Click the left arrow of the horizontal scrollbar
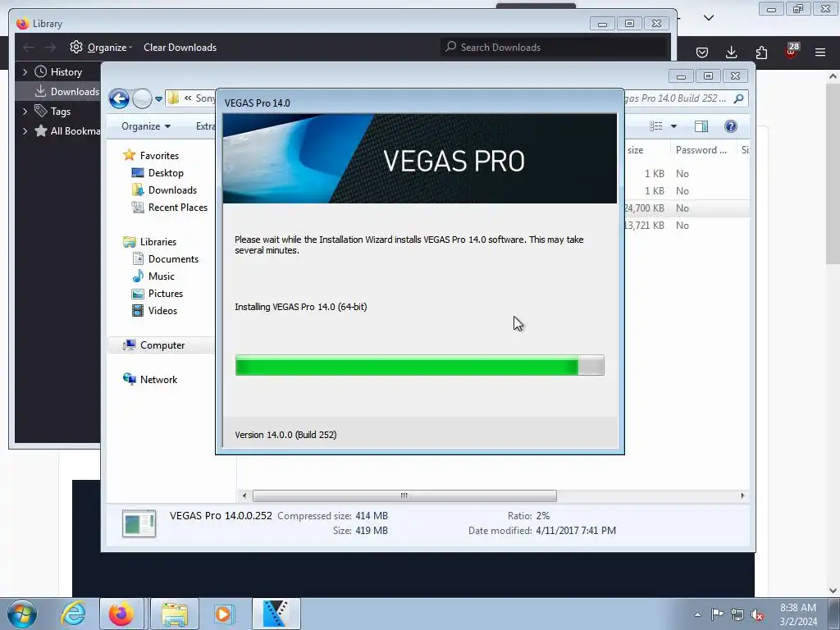 point(244,495)
